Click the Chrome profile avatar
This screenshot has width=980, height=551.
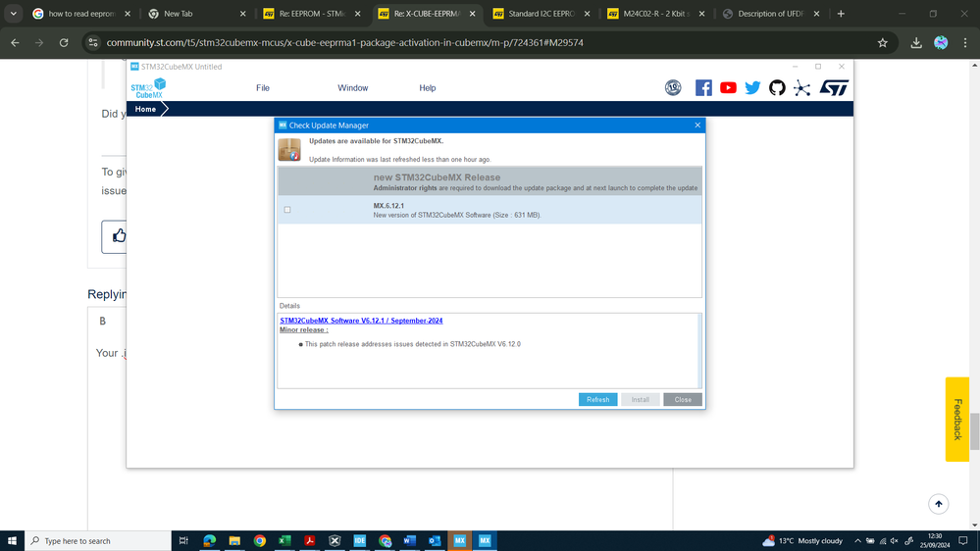tap(941, 42)
